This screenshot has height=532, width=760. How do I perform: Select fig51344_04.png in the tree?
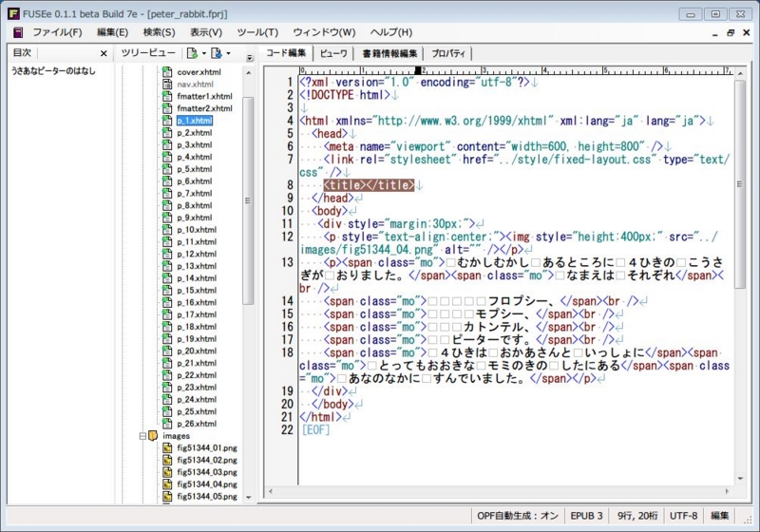[207, 484]
